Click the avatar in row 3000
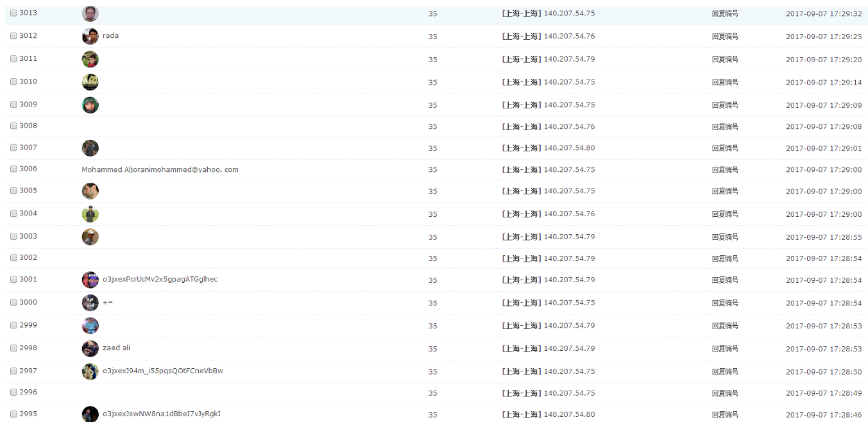 tap(90, 303)
